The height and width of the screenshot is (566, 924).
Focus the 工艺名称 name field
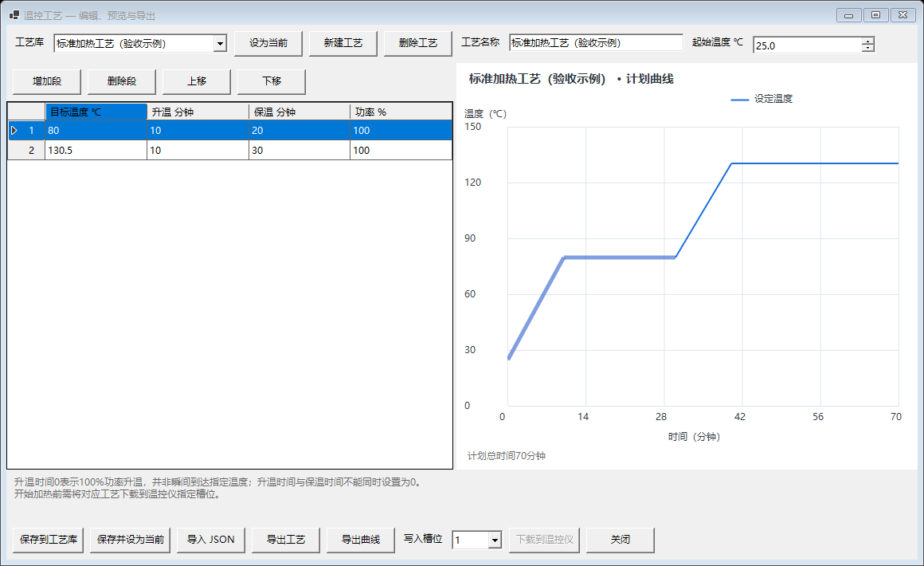coord(596,43)
